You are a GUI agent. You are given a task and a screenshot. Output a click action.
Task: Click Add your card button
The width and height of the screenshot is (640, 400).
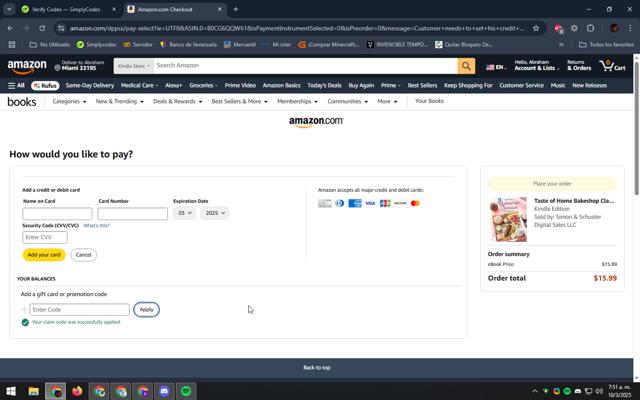click(44, 255)
